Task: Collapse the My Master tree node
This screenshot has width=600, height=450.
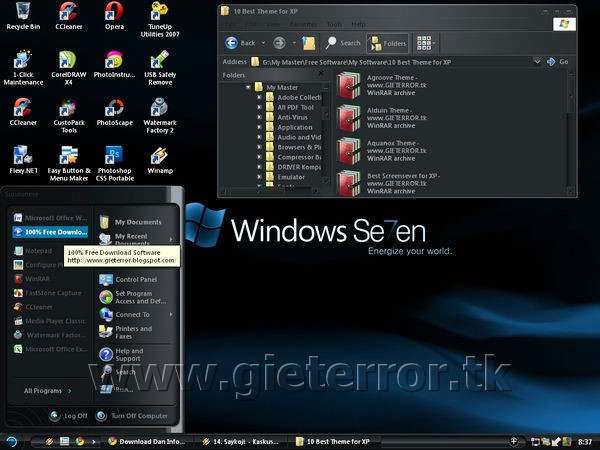Action: 248,87
